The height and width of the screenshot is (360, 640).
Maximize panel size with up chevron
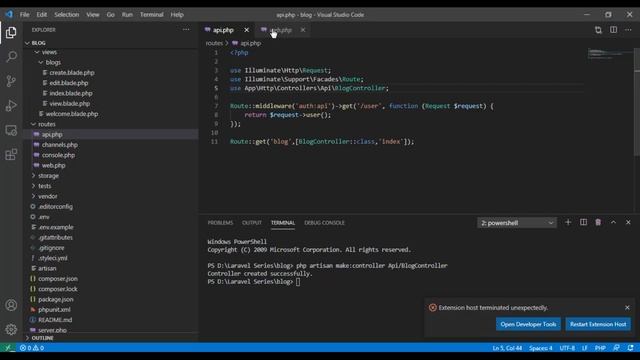(x=613, y=222)
